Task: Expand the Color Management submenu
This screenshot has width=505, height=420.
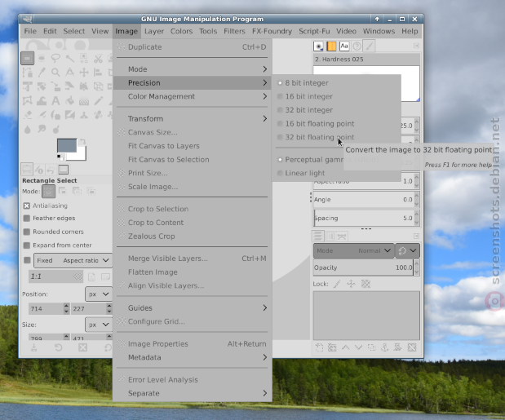Action: point(193,96)
